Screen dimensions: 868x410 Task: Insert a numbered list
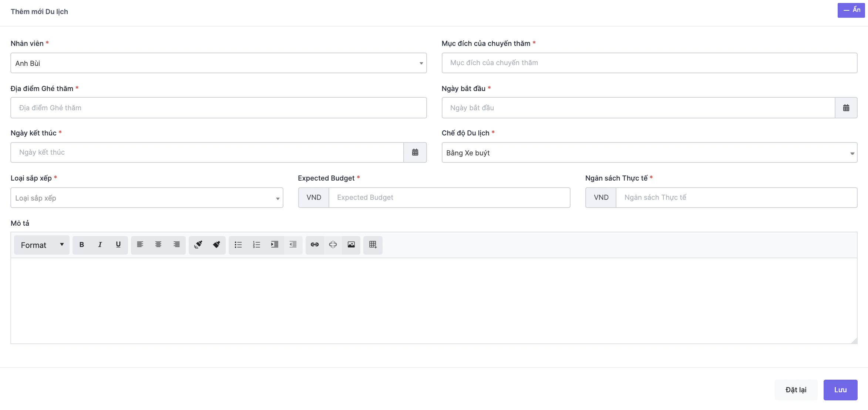pyautogui.click(x=256, y=245)
